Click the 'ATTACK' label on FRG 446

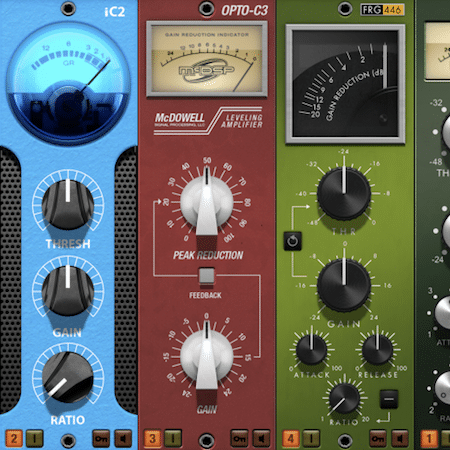[x=312, y=375]
